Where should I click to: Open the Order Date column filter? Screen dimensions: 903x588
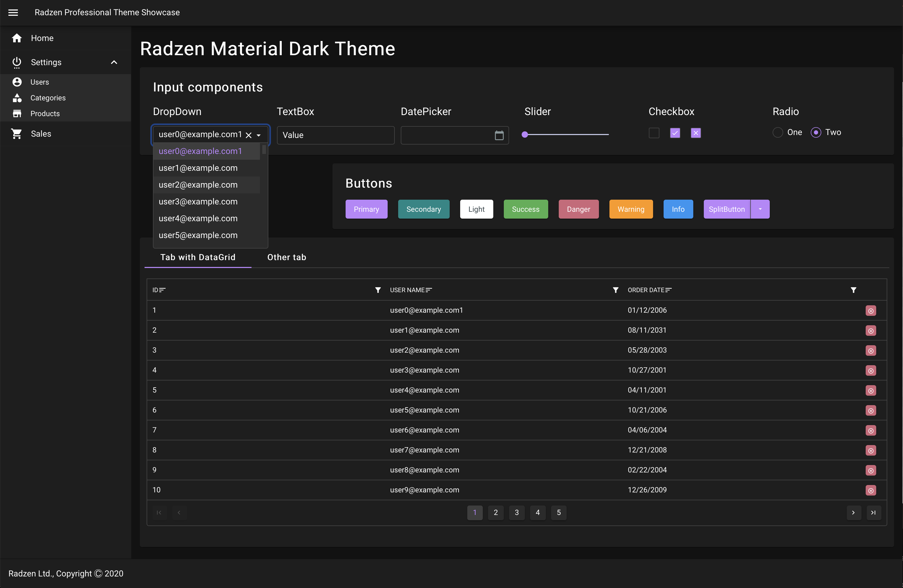(853, 290)
